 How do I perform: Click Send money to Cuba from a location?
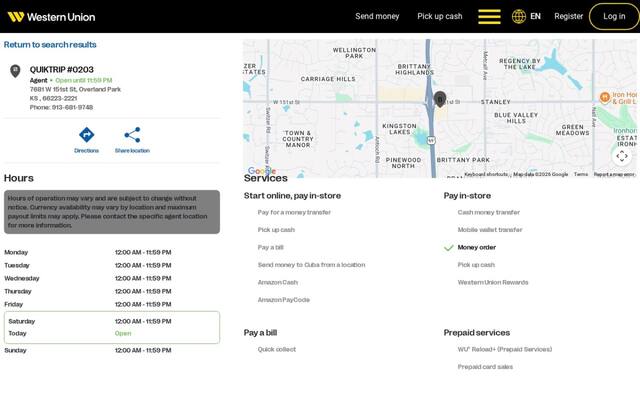311,265
